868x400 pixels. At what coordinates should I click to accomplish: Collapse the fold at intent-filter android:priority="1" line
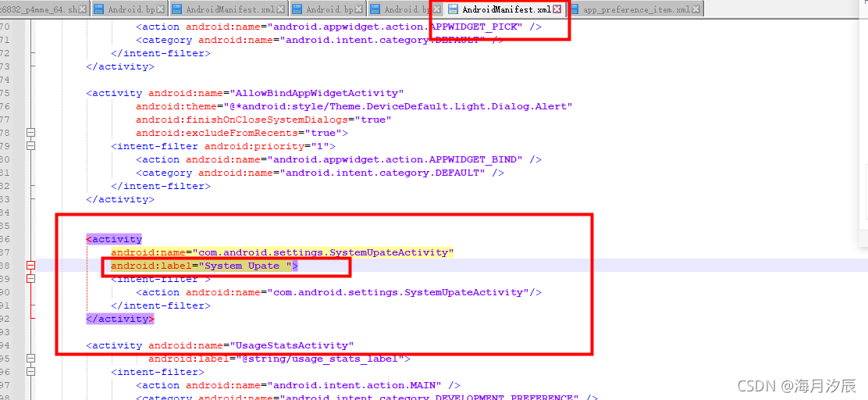(x=31, y=146)
